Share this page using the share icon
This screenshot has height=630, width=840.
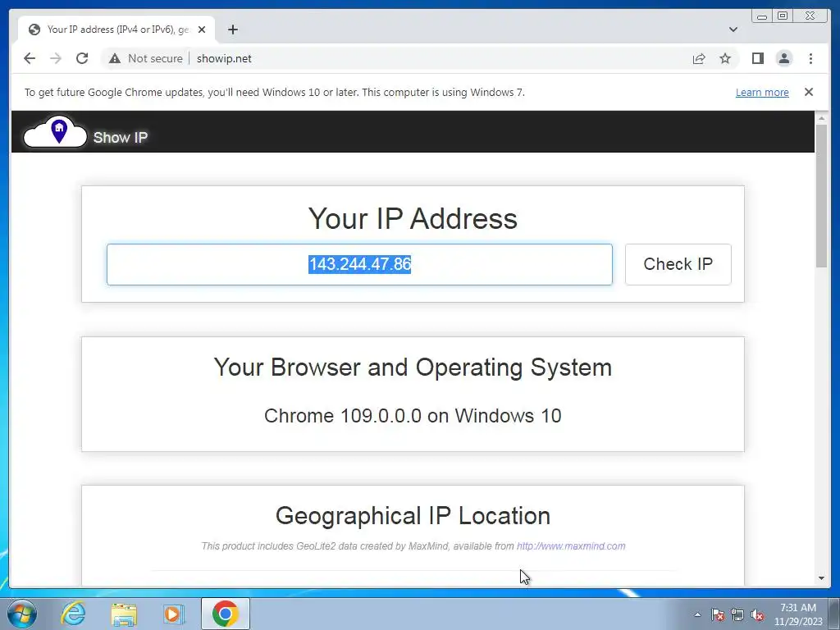coord(699,58)
